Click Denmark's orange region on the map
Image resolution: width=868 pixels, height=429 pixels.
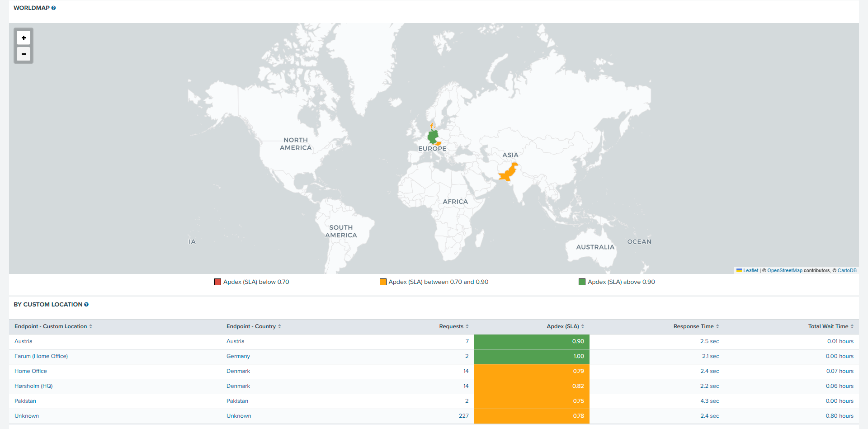pyautogui.click(x=432, y=126)
